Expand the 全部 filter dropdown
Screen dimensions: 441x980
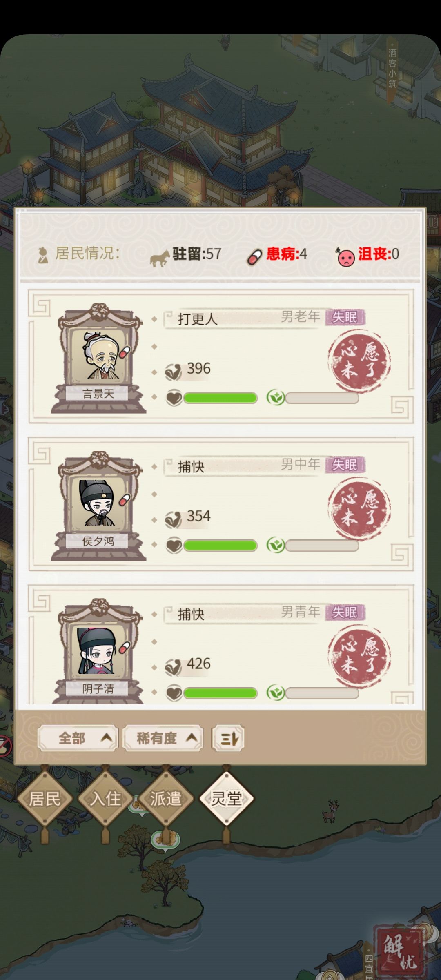point(78,738)
